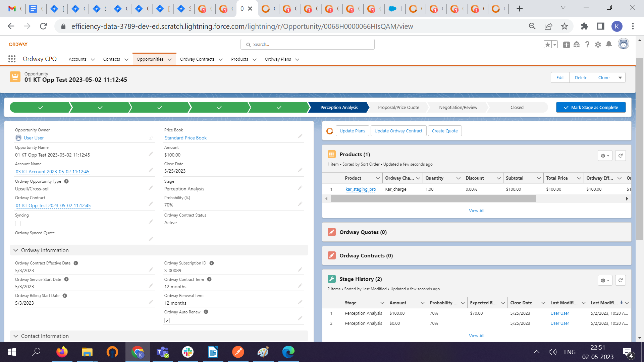Toggle the Ordway Auto Renew checkbox
This screenshot has width=644, height=362.
click(x=167, y=320)
